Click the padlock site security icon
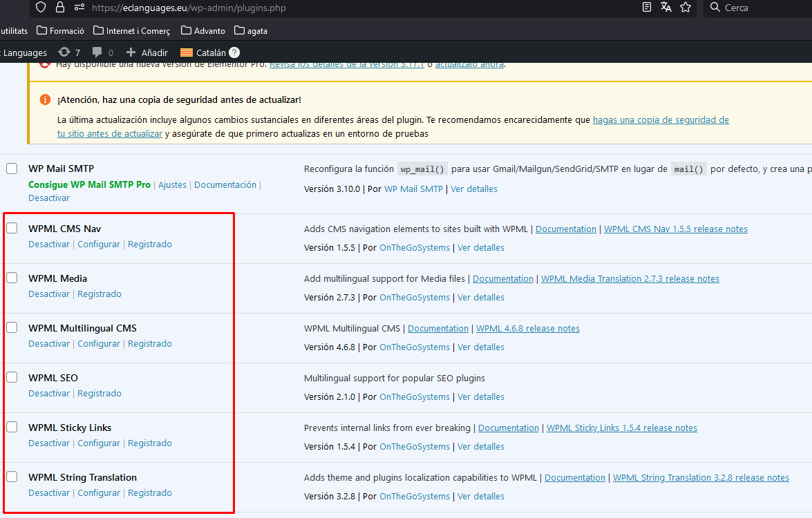 pos(60,7)
